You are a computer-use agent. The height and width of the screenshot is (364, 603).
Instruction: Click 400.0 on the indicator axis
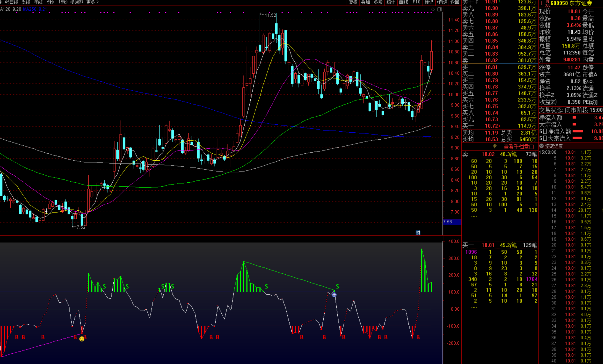coord(454,241)
